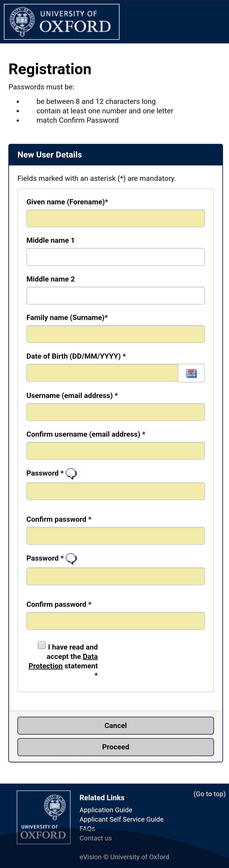Open the FAQs footer link

tap(87, 829)
